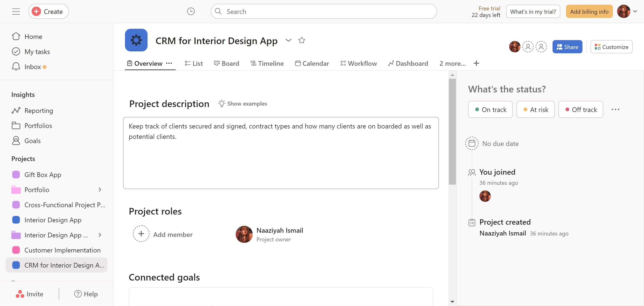This screenshot has width=644, height=306.
Task: Expand the Portfolio folder in sidebar
Action: [100, 190]
